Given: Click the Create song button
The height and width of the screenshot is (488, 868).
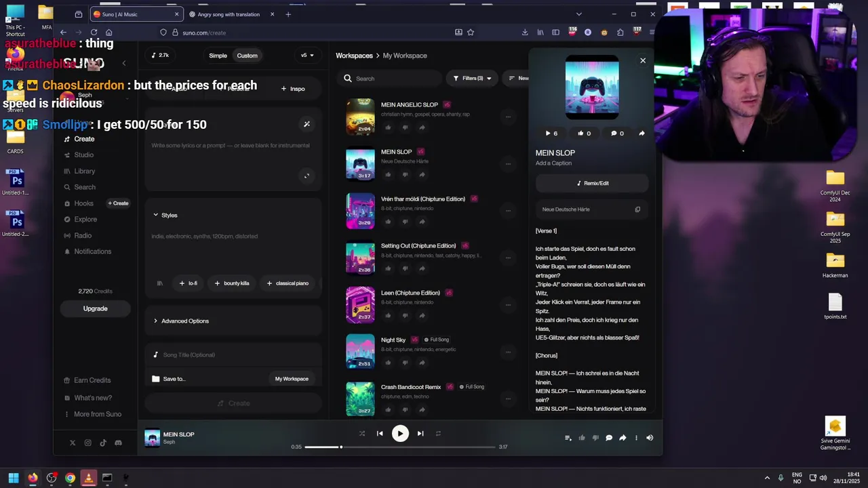Looking at the screenshot, I should (x=233, y=403).
